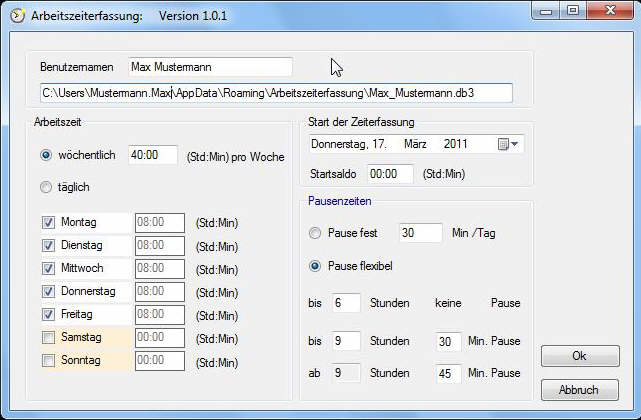Click the Startsaldo field showing 00:00
Image resolution: width=641 pixels, height=420 pixels.
390,174
